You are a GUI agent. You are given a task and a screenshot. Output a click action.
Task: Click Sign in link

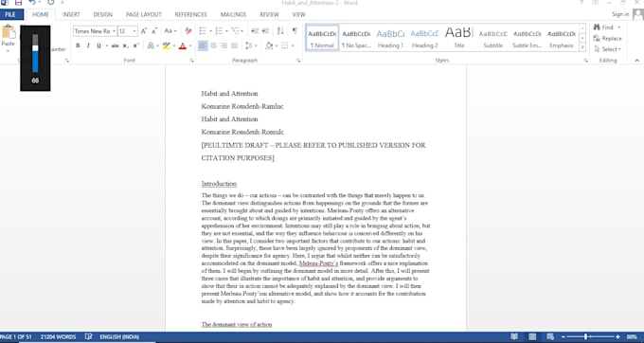(620, 14)
